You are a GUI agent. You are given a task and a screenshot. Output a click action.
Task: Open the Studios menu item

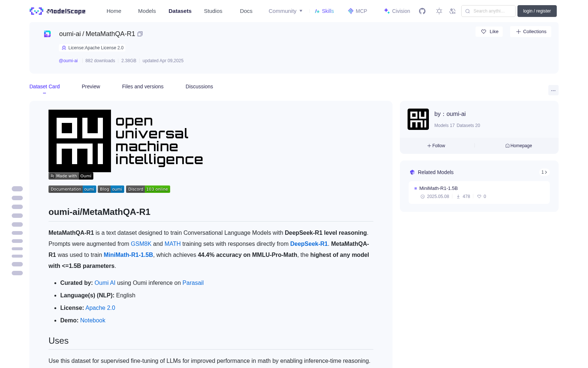point(213,11)
